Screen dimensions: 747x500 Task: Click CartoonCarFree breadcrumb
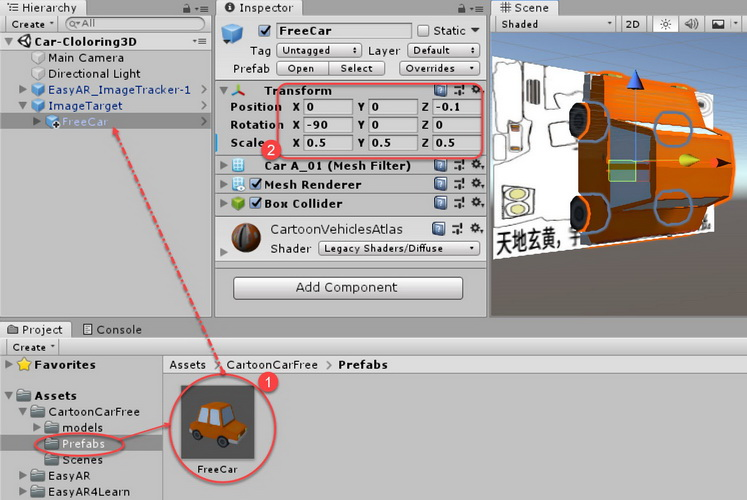(272, 365)
